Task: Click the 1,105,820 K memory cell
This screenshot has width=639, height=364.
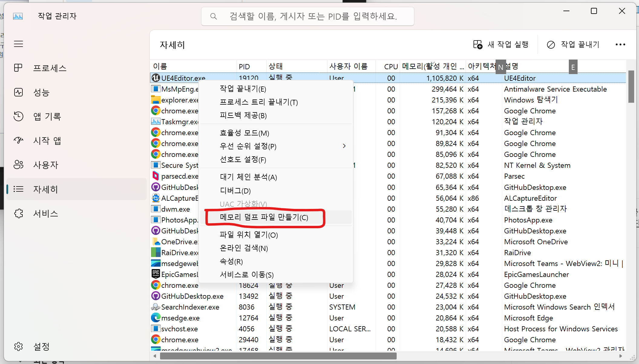Action: [x=445, y=78]
